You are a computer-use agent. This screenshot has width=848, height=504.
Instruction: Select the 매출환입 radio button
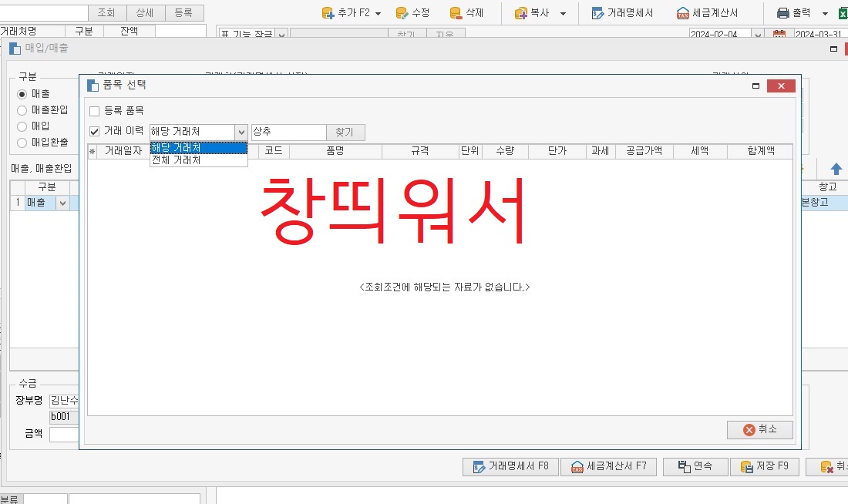(22, 110)
